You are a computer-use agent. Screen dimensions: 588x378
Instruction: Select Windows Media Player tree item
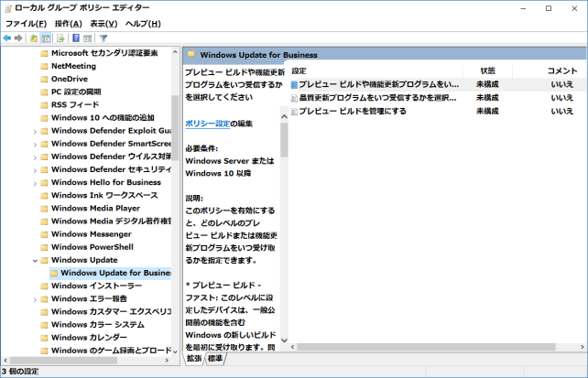click(95, 209)
